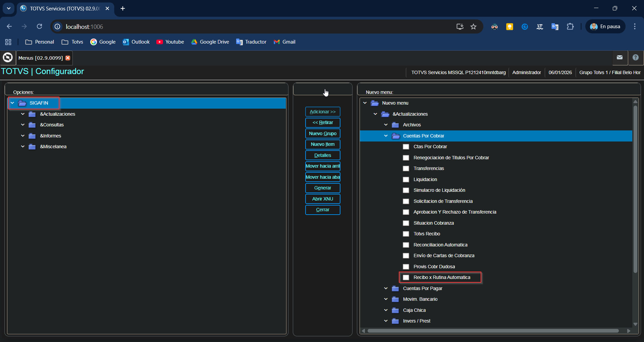Mark the Situacion Cobranza checkbox
This screenshot has height=342, width=644.
pyautogui.click(x=406, y=223)
